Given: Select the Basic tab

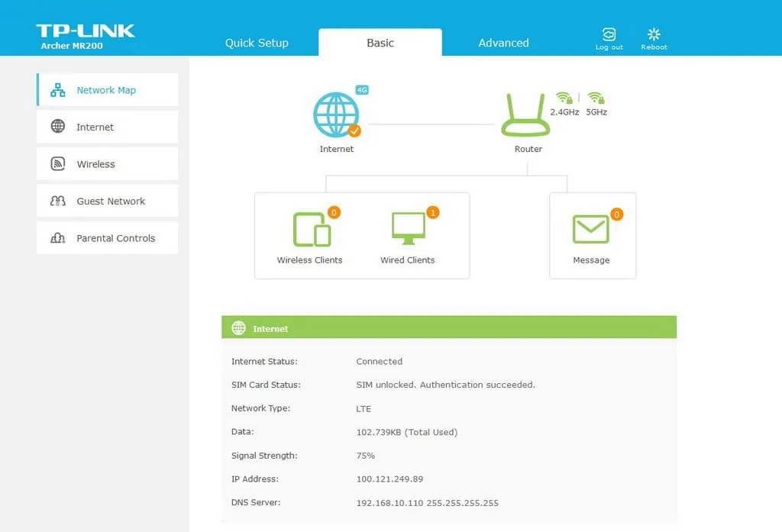Looking at the screenshot, I should tap(380, 43).
